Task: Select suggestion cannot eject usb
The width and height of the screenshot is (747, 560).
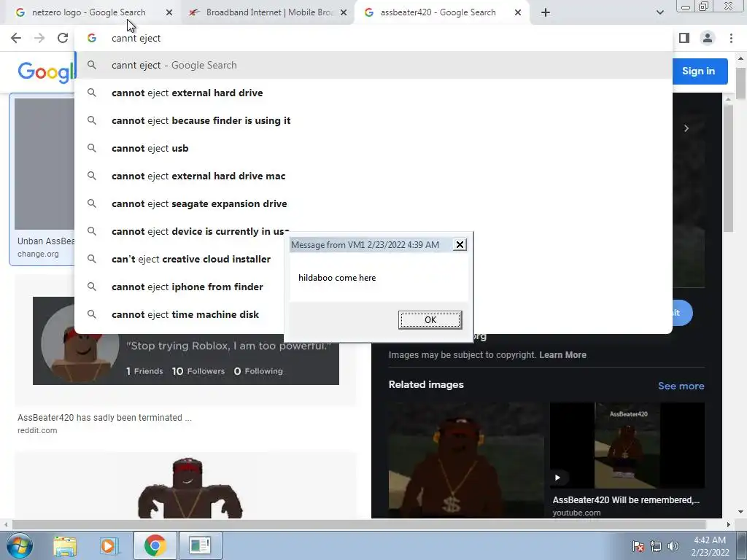Action: click(x=373, y=148)
